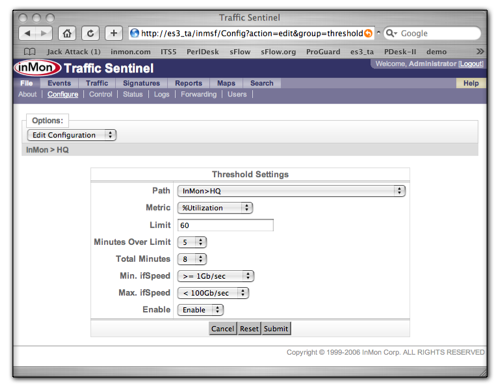Go to the About submenu
This screenshot has width=500, height=387.
(27, 94)
